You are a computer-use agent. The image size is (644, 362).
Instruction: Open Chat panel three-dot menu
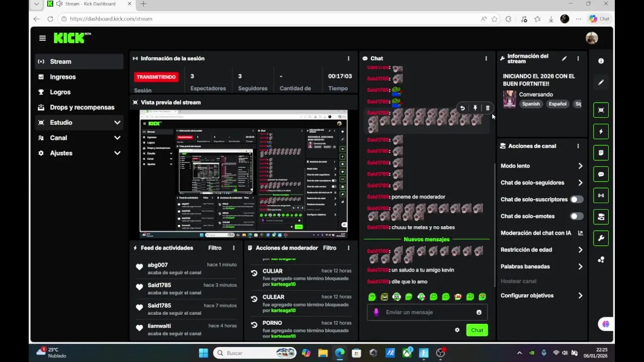(x=486, y=58)
